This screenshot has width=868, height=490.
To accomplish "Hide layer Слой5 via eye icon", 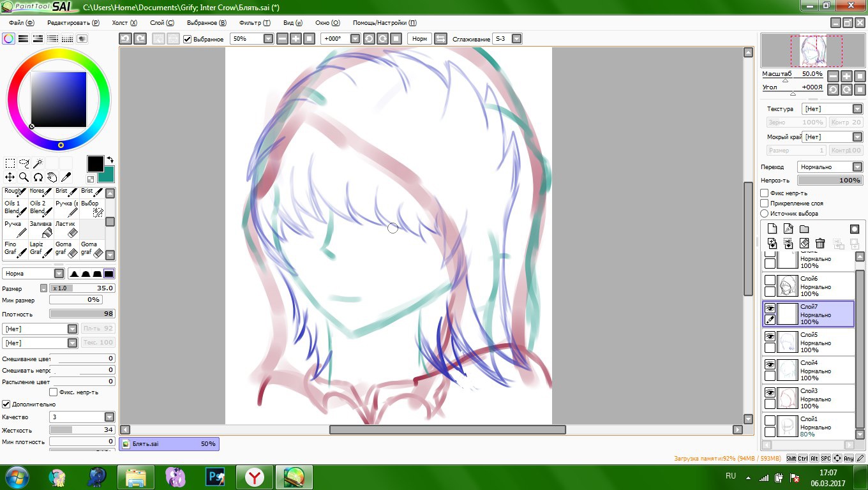I will coord(770,336).
